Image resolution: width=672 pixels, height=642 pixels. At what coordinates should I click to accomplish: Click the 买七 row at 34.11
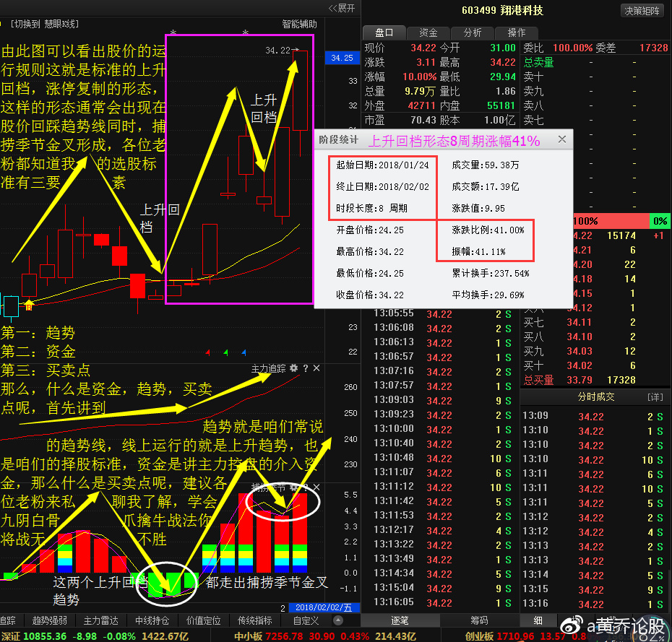pyautogui.click(x=595, y=322)
